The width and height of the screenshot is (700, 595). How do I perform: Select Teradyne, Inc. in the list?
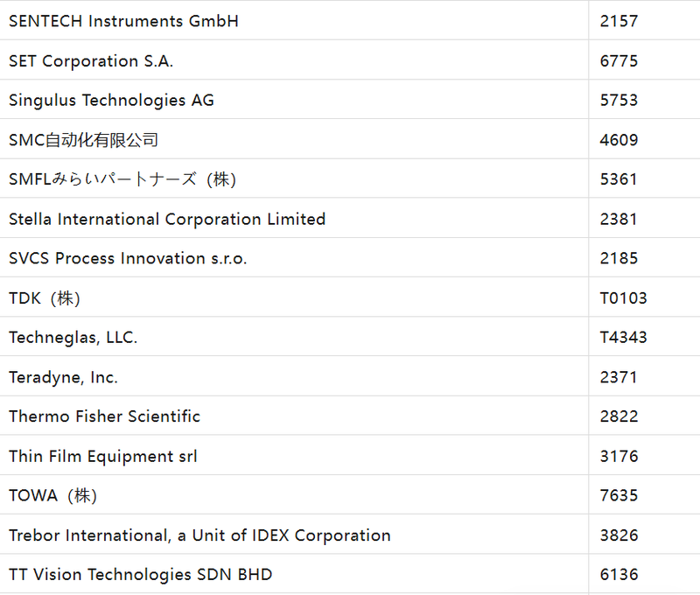click(x=63, y=378)
